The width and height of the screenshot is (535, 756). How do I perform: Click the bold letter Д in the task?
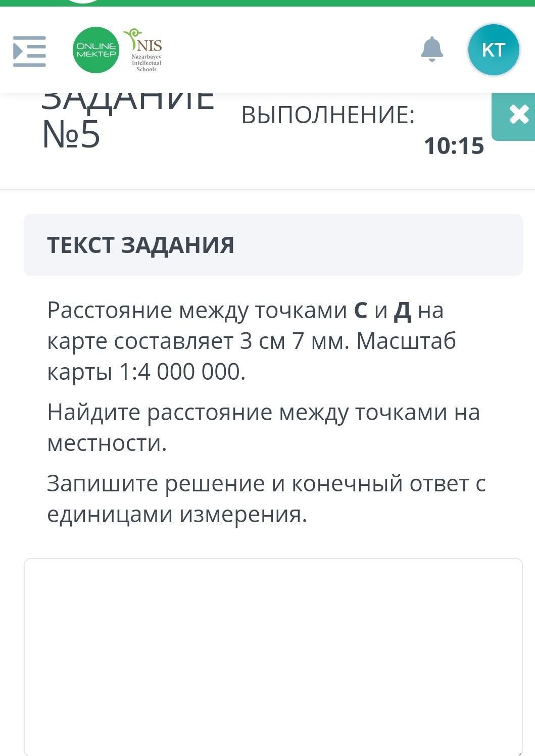pos(402,311)
